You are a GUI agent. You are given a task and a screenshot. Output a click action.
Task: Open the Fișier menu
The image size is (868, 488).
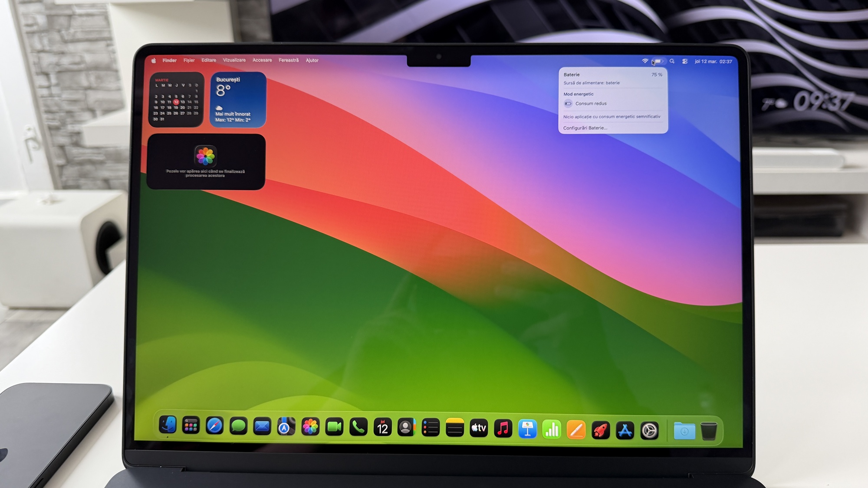[189, 61]
